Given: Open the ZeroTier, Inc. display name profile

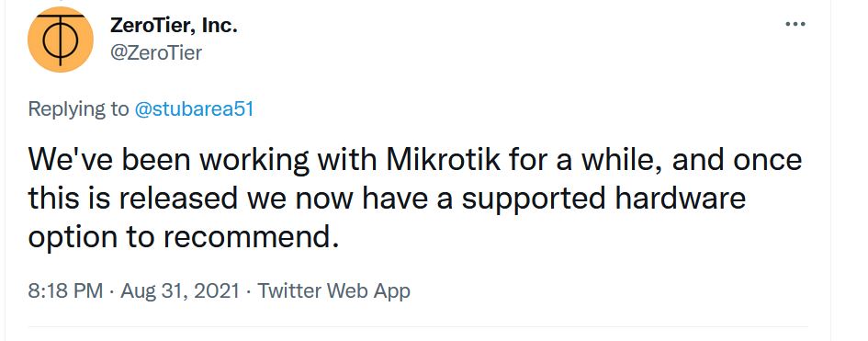Looking at the screenshot, I should pyautogui.click(x=174, y=25).
